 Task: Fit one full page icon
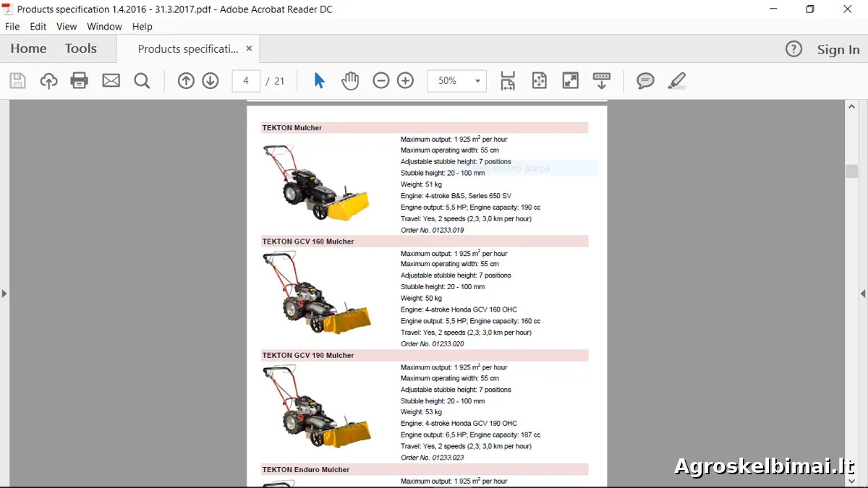pos(539,81)
